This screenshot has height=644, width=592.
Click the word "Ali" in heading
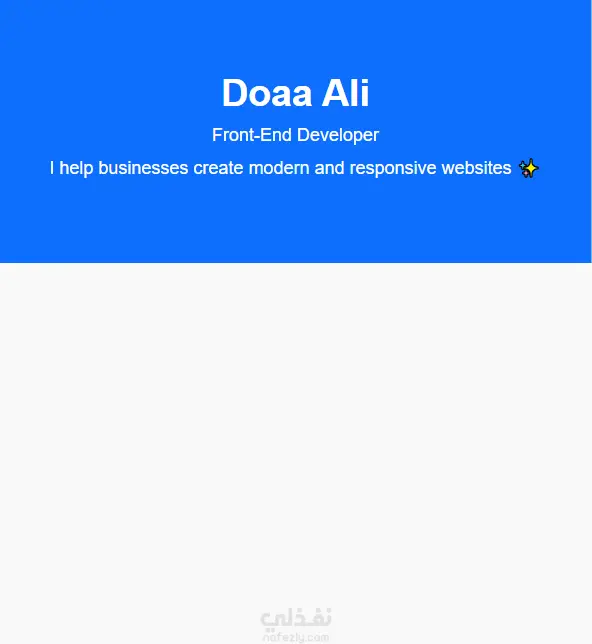tap(346, 93)
